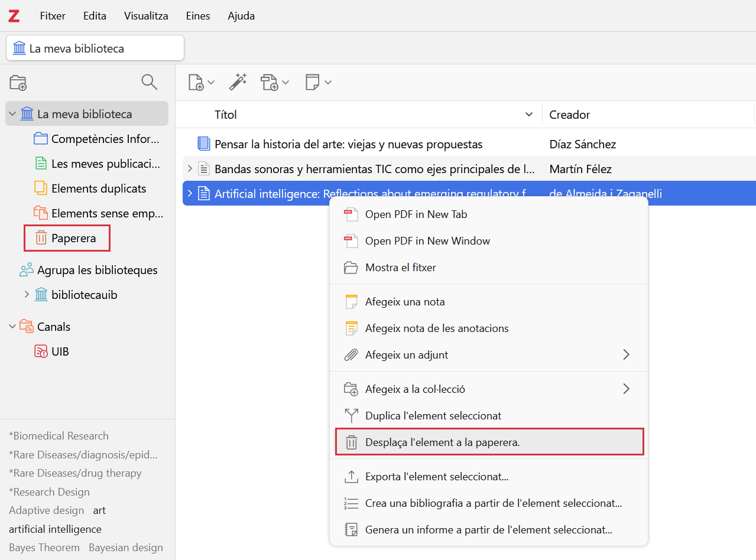Image resolution: width=756 pixels, height=560 pixels.
Task: Open the UIB feed
Action: point(53,351)
